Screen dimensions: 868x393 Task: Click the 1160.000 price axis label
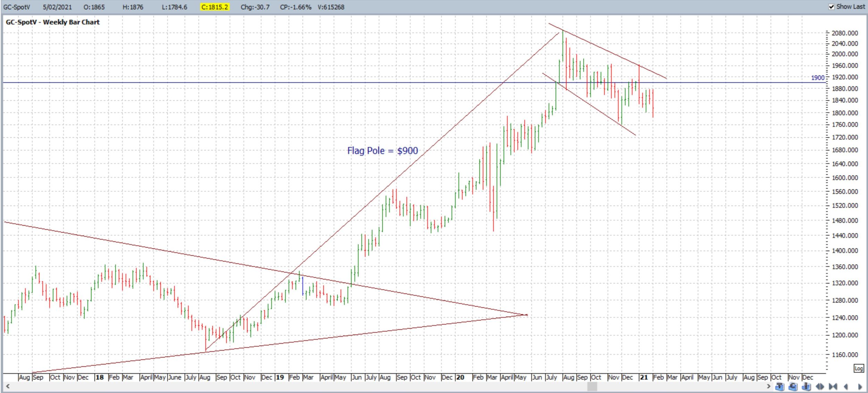845,355
